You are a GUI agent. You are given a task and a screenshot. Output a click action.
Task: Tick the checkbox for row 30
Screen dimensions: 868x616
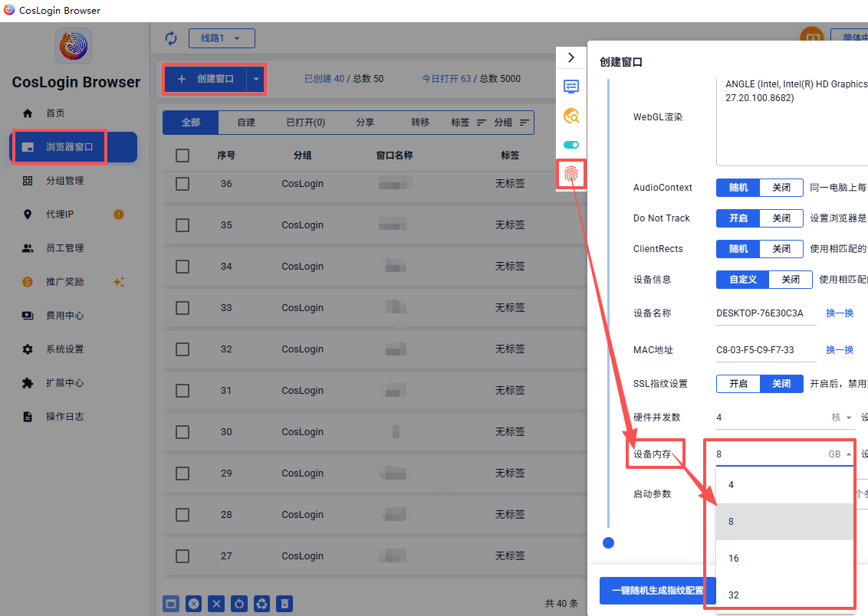tap(182, 432)
